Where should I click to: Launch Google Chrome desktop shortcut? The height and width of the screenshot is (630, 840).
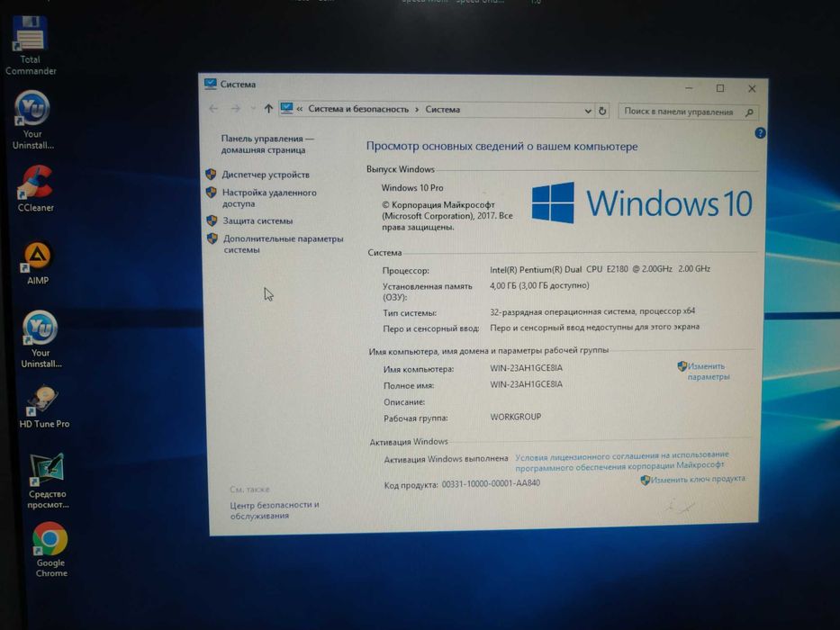coord(51,550)
